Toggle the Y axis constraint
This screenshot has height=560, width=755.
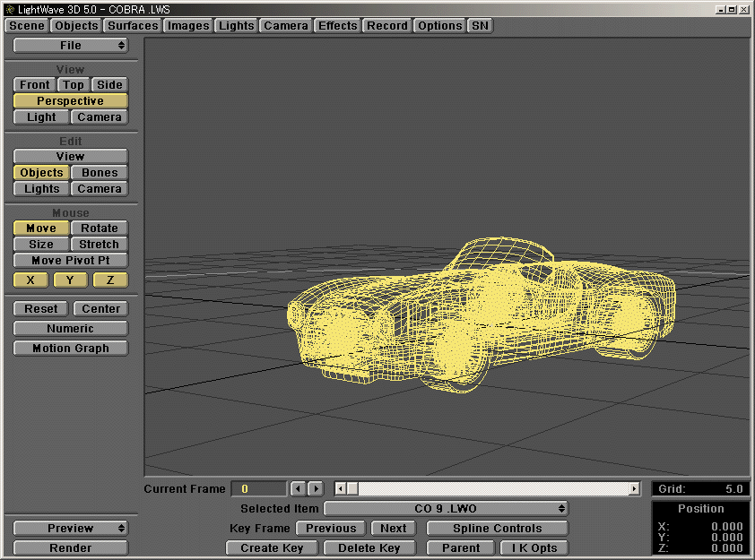(x=70, y=280)
